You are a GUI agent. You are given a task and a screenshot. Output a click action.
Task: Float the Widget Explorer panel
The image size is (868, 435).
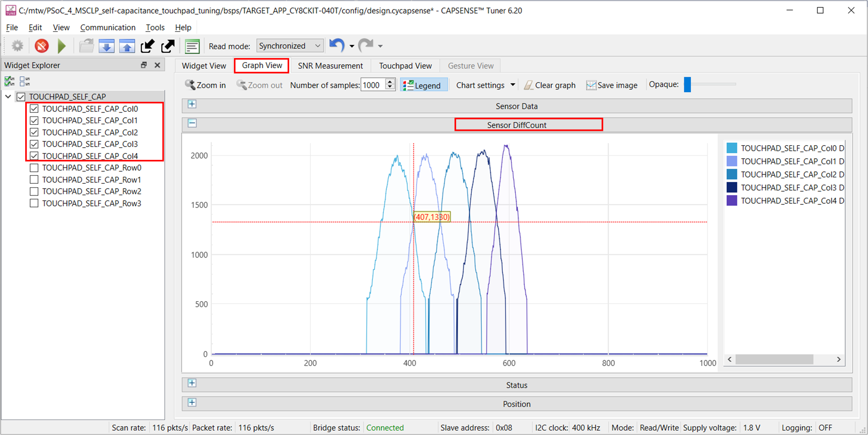144,65
